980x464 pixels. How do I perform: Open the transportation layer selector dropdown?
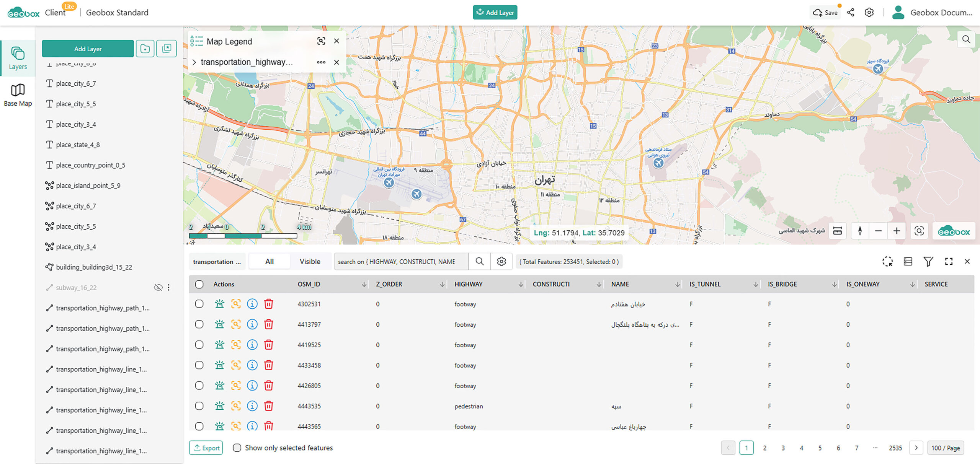tap(217, 262)
